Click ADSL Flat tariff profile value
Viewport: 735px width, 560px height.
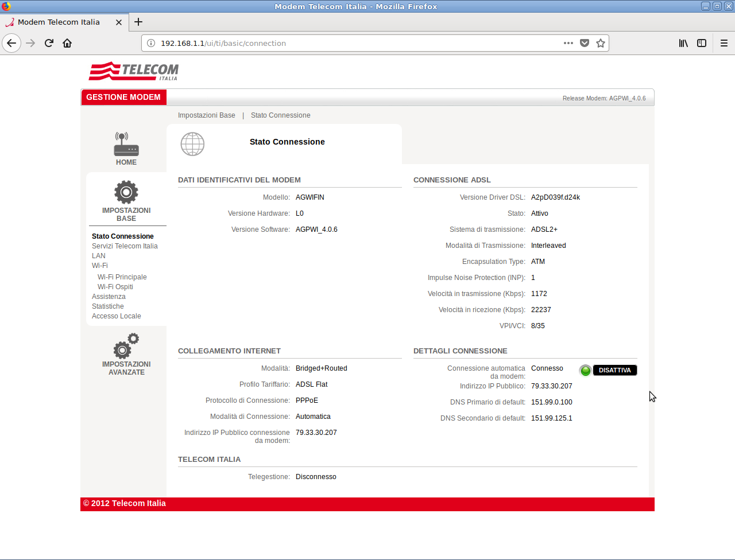(x=312, y=384)
